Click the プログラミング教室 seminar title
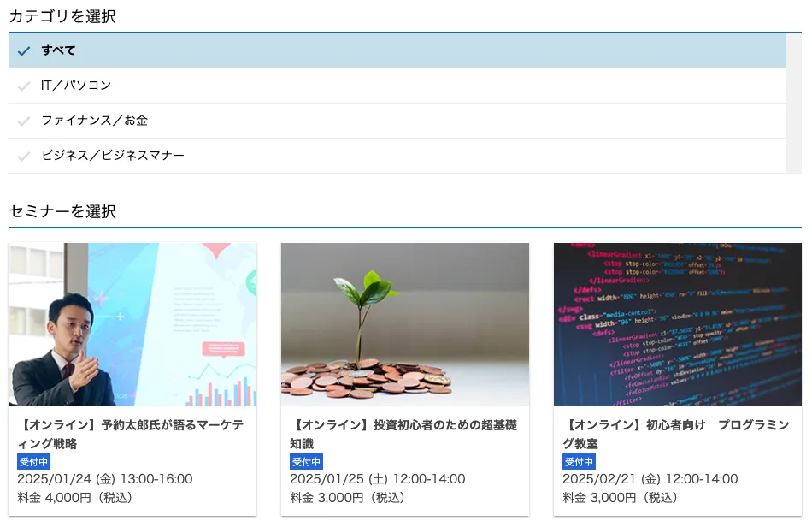This screenshot has width=812, height=527. pos(675,434)
